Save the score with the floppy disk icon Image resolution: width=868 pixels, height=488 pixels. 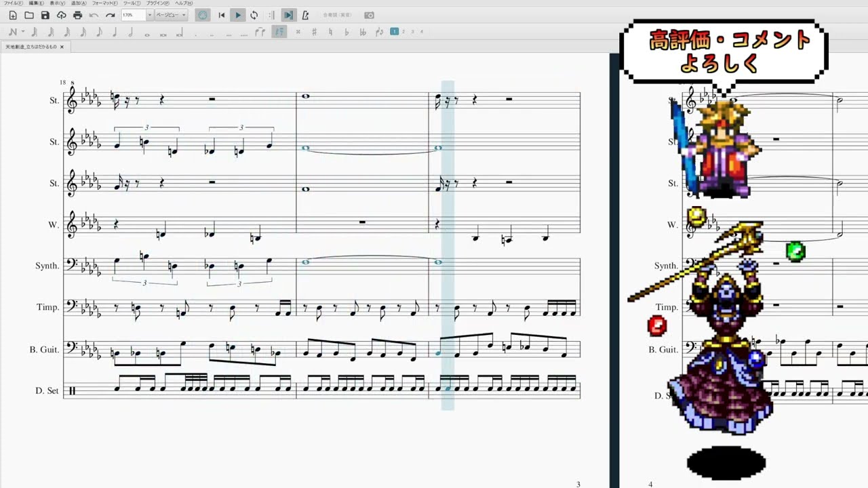pos(45,15)
